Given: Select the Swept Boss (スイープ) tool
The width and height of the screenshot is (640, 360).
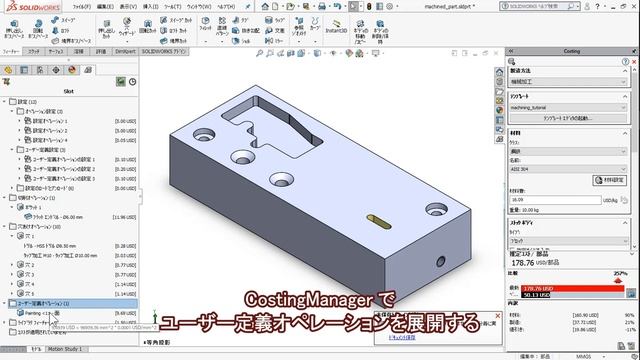Looking at the screenshot, I should click(x=63, y=20).
